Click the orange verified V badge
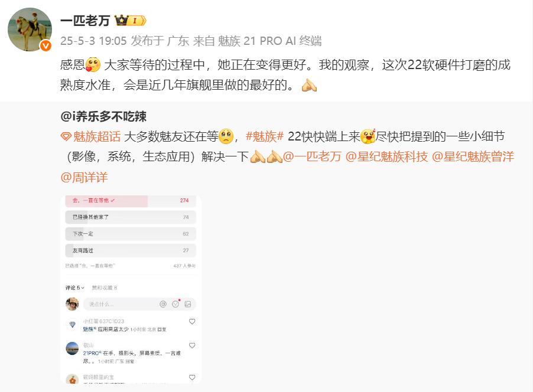The height and width of the screenshot is (392, 533). tap(45, 45)
